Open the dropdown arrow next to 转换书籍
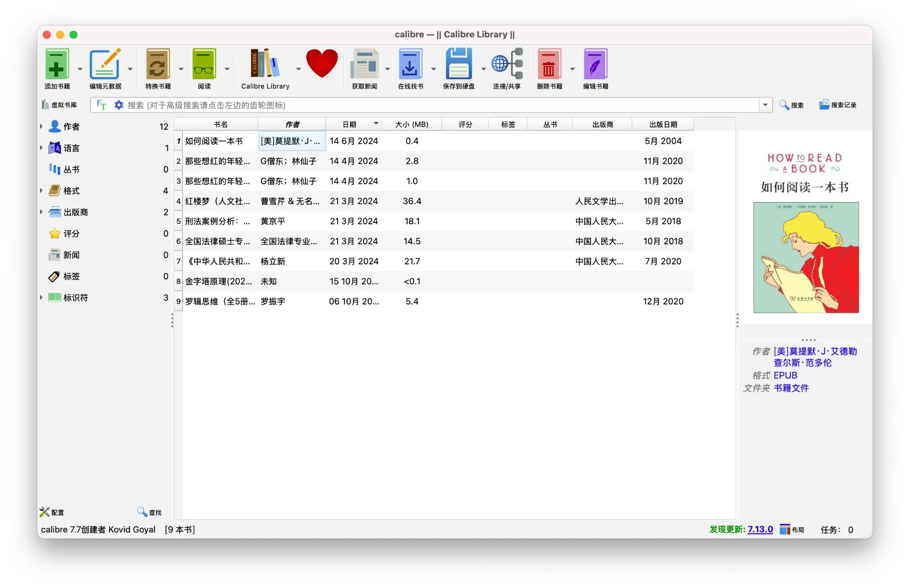Viewport: 910px width, 588px height. [x=180, y=69]
